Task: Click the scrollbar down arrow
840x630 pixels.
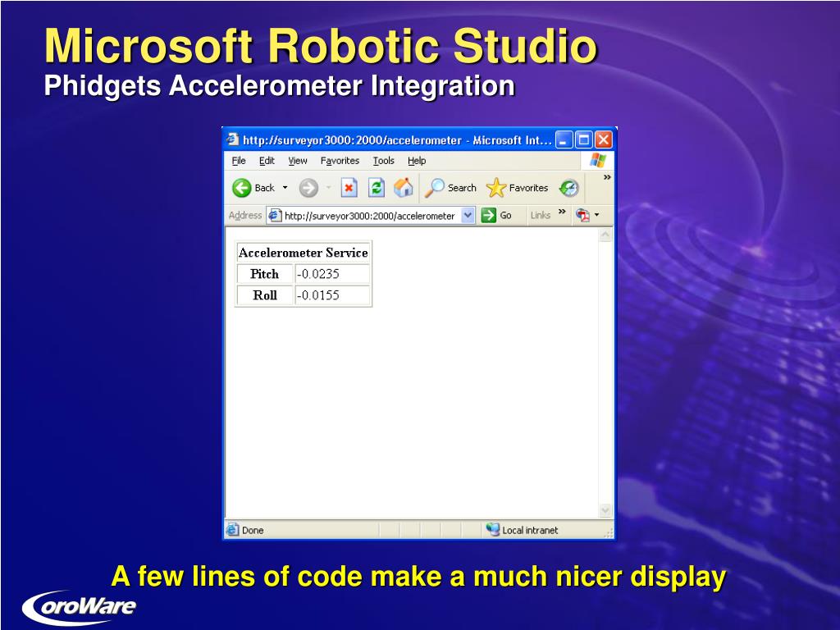Action: pyautogui.click(x=605, y=510)
